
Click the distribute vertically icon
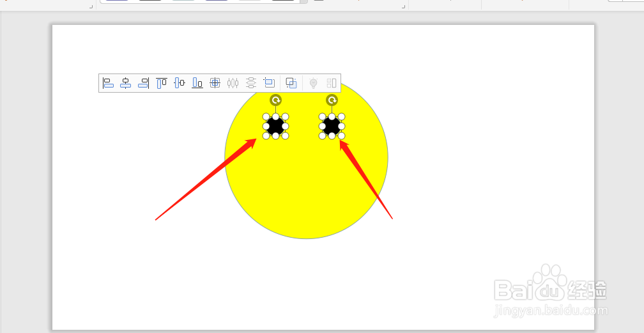pos(251,83)
